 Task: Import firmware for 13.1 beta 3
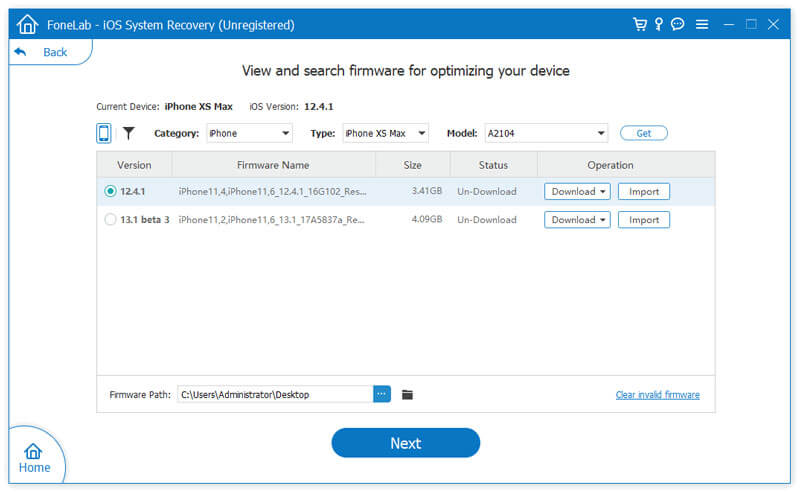644,220
